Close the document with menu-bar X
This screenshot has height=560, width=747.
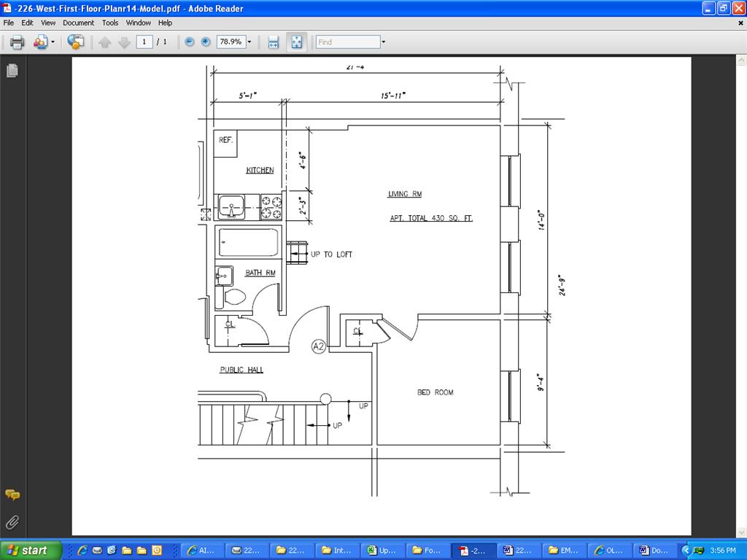tap(740, 23)
